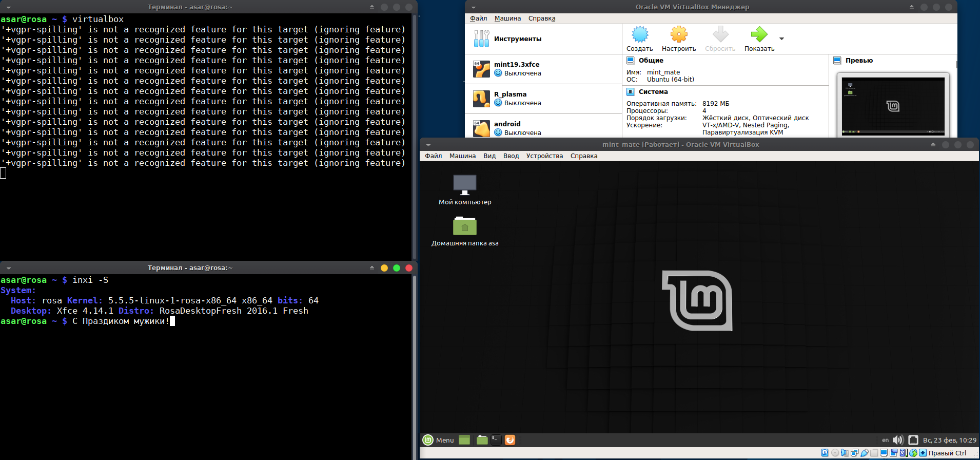
Task: Open the Машина menu in VirtualBox Manager
Action: (507, 18)
